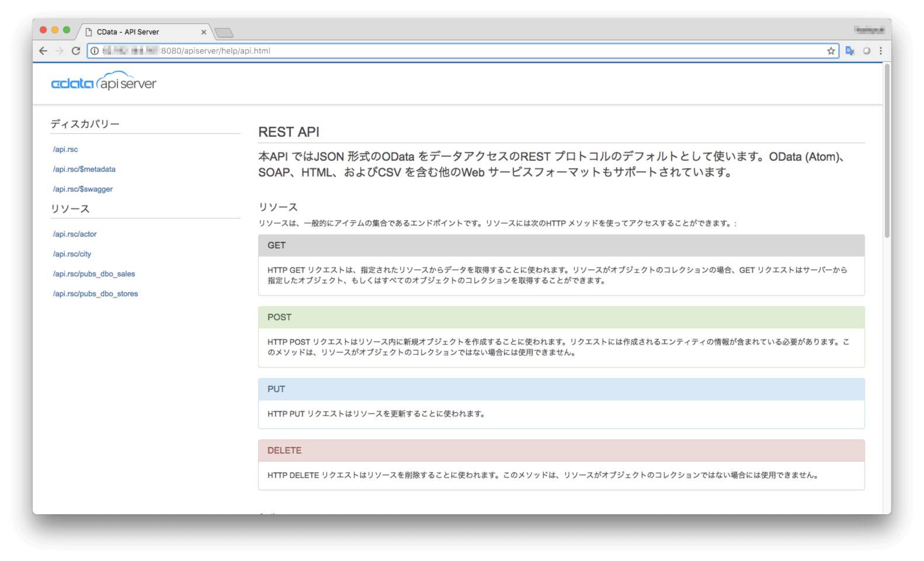Bookmark this page with the star icon

pyautogui.click(x=831, y=51)
